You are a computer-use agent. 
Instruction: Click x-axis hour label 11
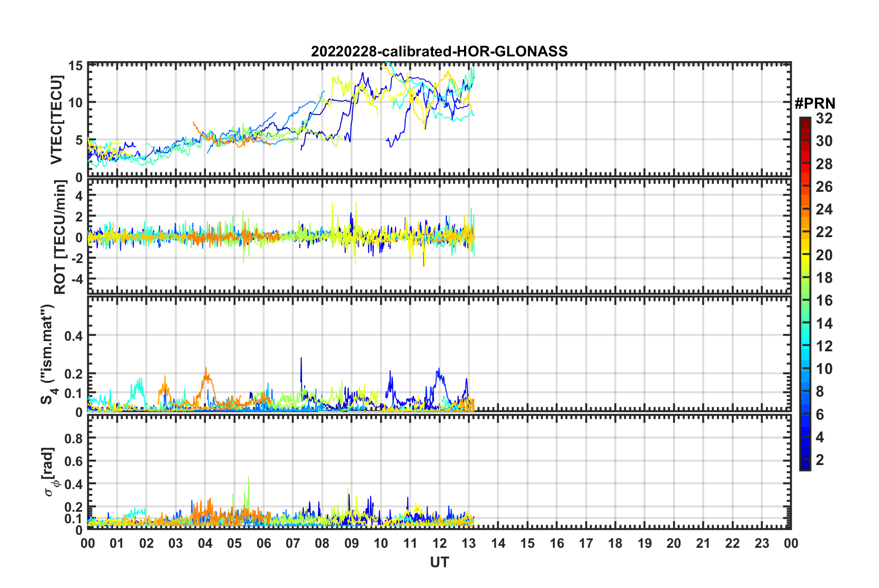pyautogui.click(x=410, y=543)
